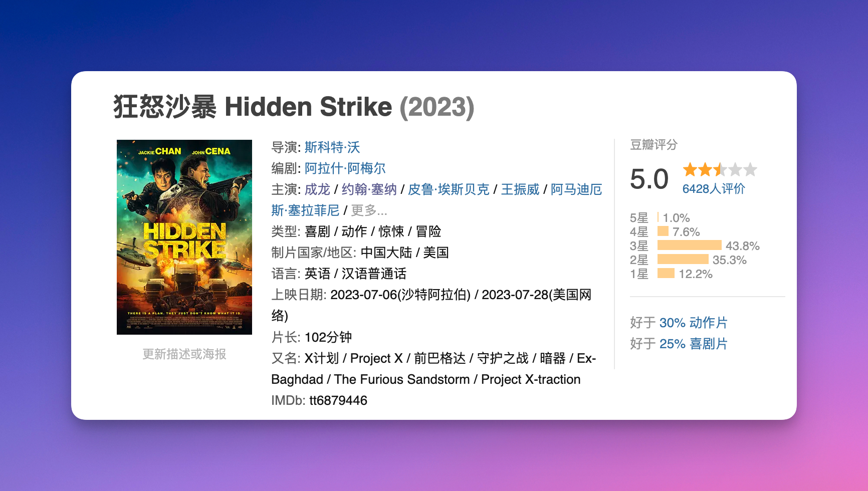This screenshot has width=868, height=491.
Task: Click the 1星 rating bar at 12.2%
Action: coord(666,274)
